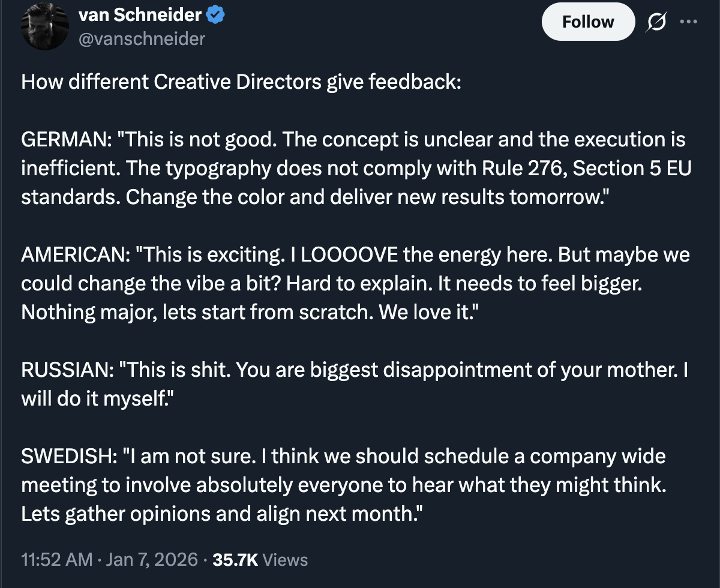720x588 pixels.
Task: Follow the van Schneider account
Action: [x=587, y=22]
